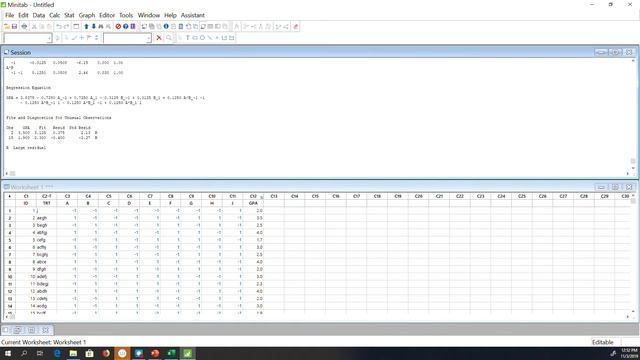The width and height of the screenshot is (640, 360).
Task: Click the Previous Command up arrow
Action: 86,27
